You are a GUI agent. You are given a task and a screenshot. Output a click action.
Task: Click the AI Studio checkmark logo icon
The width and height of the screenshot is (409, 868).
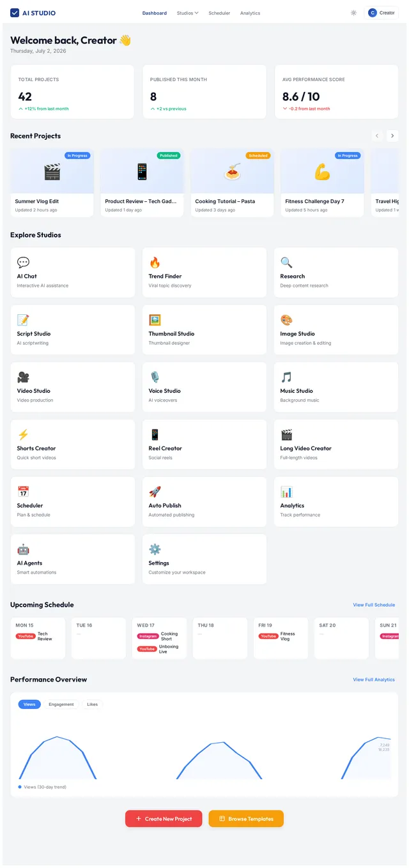(15, 13)
